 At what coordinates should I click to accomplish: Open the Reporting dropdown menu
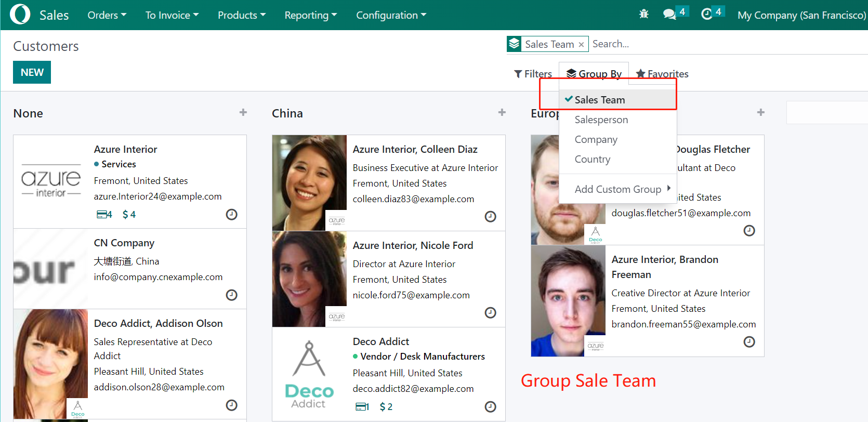coord(311,15)
